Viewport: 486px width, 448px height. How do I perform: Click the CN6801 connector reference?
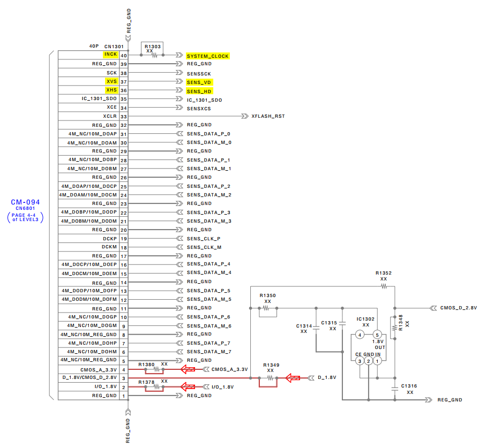(25, 208)
